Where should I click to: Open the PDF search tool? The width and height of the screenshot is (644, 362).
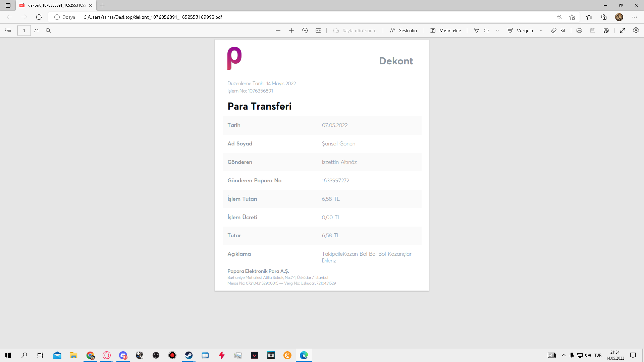pyautogui.click(x=48, y=31)
